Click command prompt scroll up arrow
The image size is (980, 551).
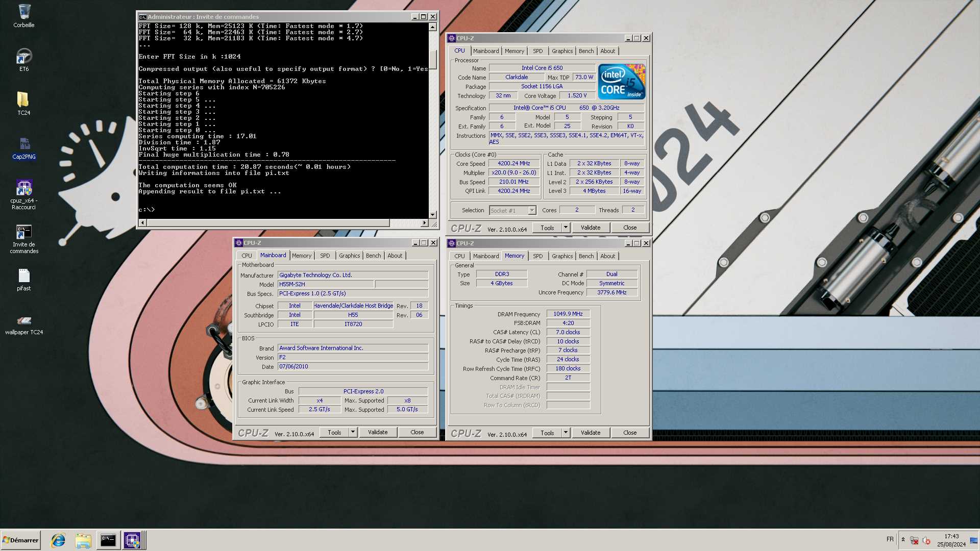[433, 27]
